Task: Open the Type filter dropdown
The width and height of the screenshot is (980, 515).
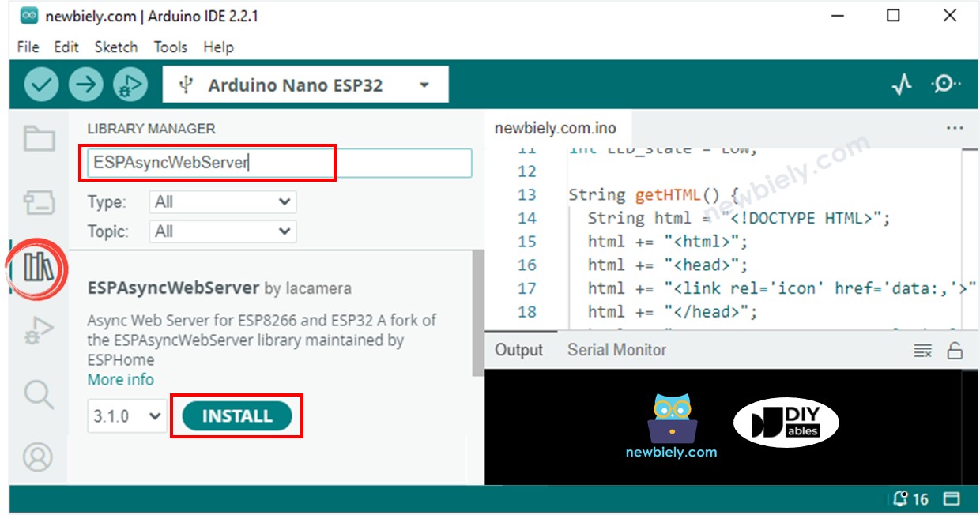Action: point(222,202)
